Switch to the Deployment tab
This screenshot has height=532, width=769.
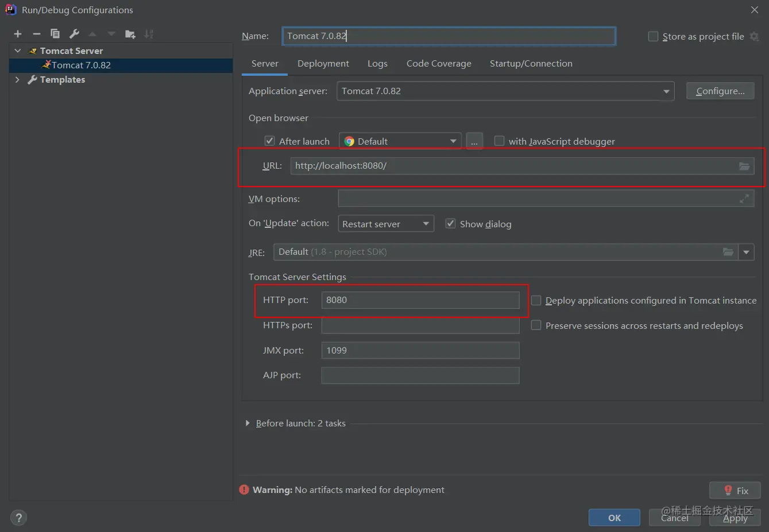click(x=323, y=64)
